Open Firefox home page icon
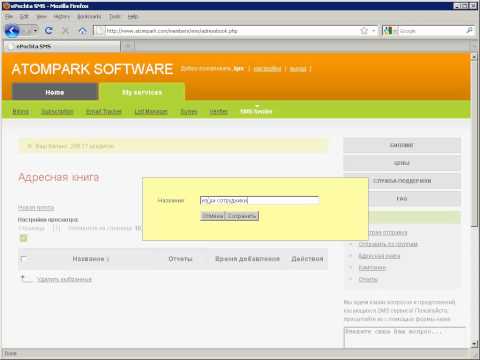 click(x=82, y=31)
